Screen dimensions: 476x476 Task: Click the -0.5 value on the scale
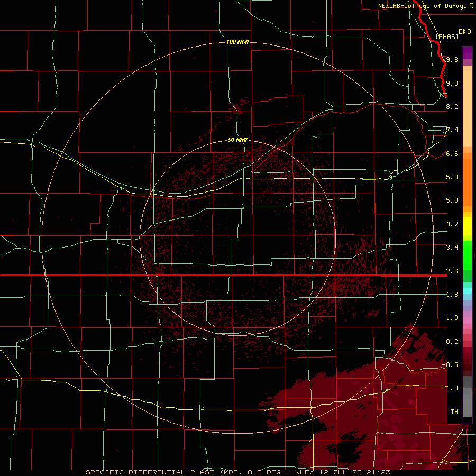tap(450, 365)
